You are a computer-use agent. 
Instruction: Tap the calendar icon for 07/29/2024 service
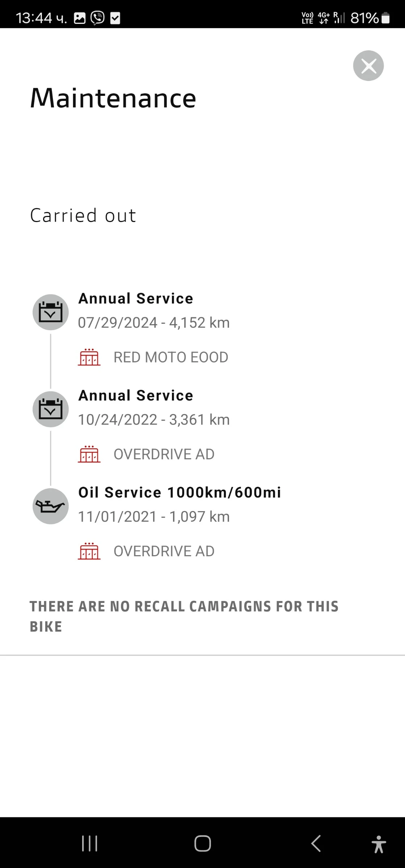(51, 312)
